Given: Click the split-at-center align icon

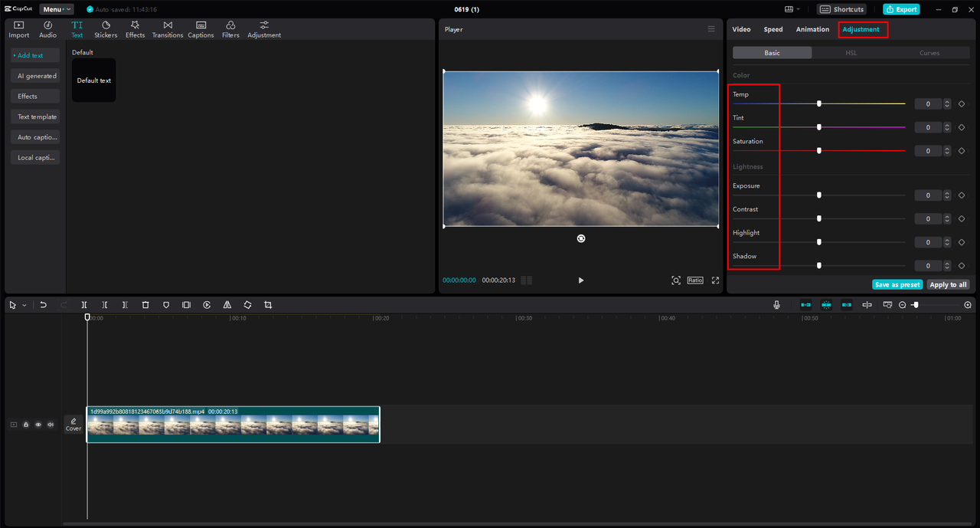Looking at the screenshot, I should tap(867, 305).
